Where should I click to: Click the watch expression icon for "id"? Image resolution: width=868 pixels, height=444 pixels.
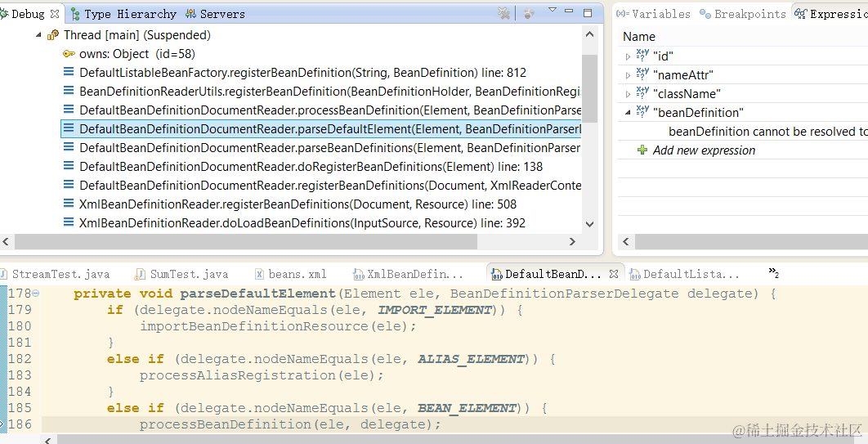point(642,56)
